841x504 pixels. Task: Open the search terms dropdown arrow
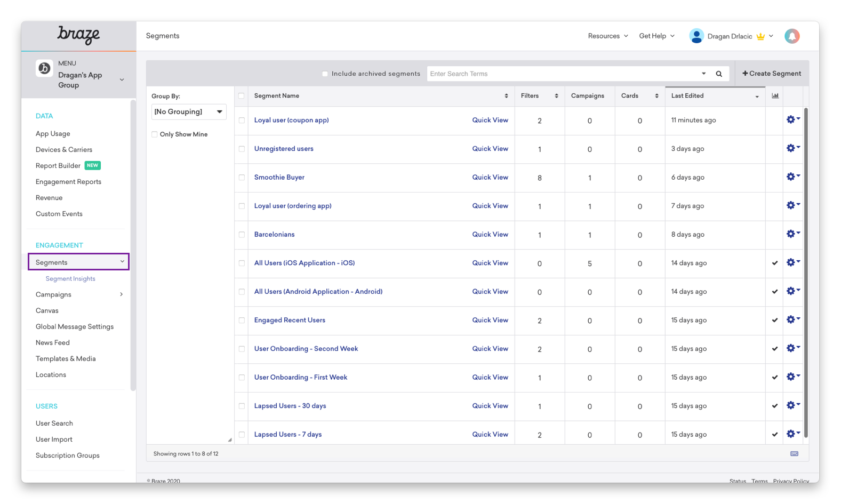[703, 74]
